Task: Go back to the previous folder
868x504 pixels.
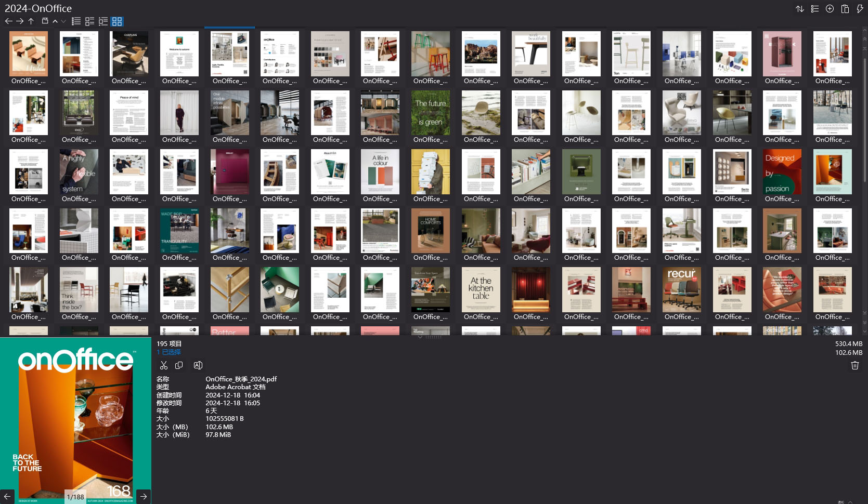Action: click(8, 21)
